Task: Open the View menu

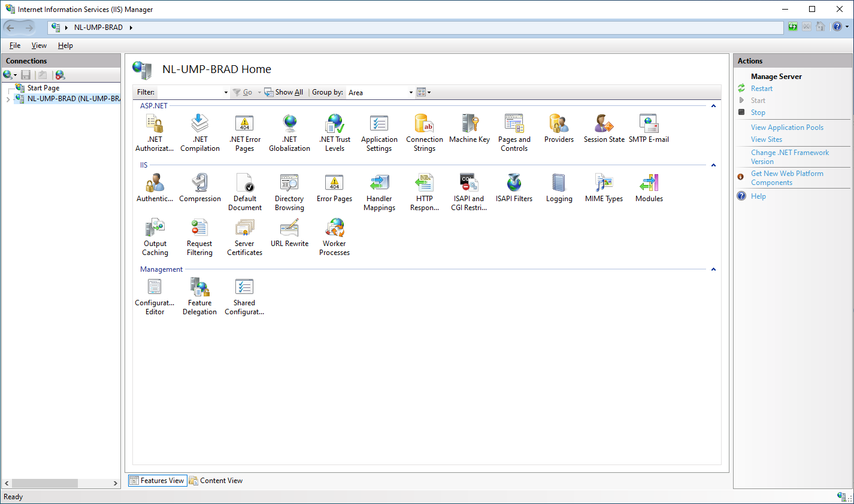Action: tap(39, 45)
